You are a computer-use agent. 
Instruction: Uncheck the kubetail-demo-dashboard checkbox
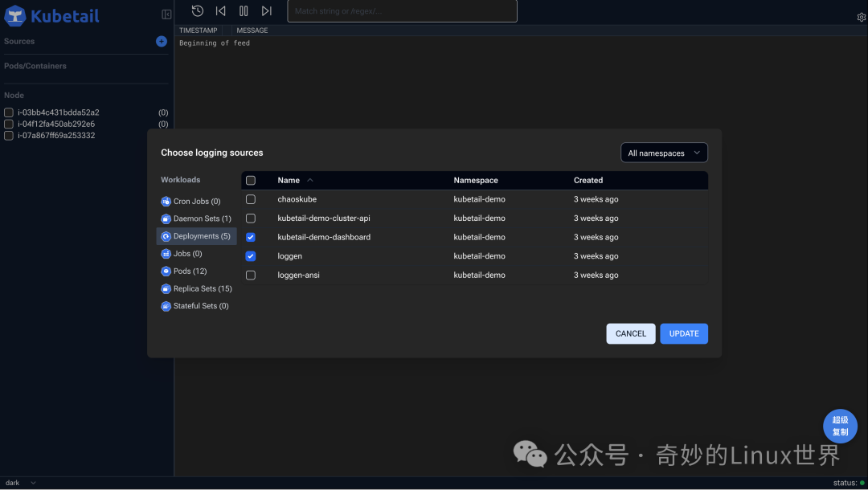[x=251, y=237]
